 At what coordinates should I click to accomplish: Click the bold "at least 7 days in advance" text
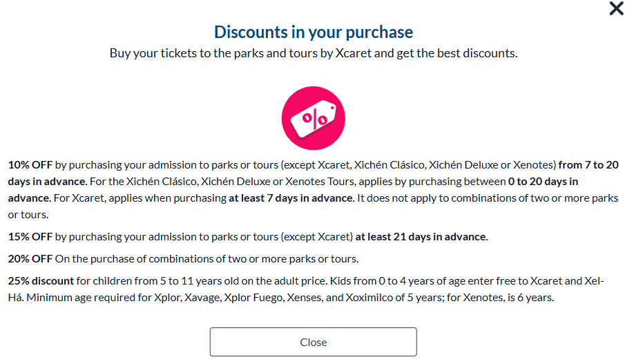[289, 198]
